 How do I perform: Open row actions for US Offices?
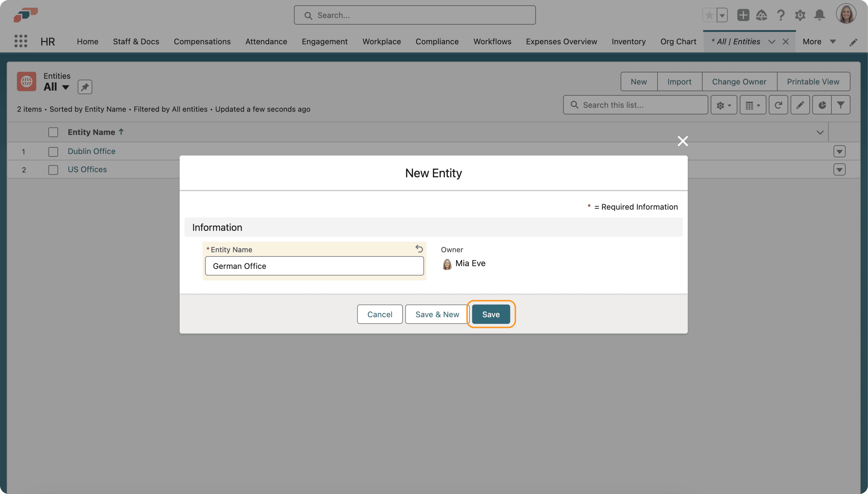tap(839, 169)
